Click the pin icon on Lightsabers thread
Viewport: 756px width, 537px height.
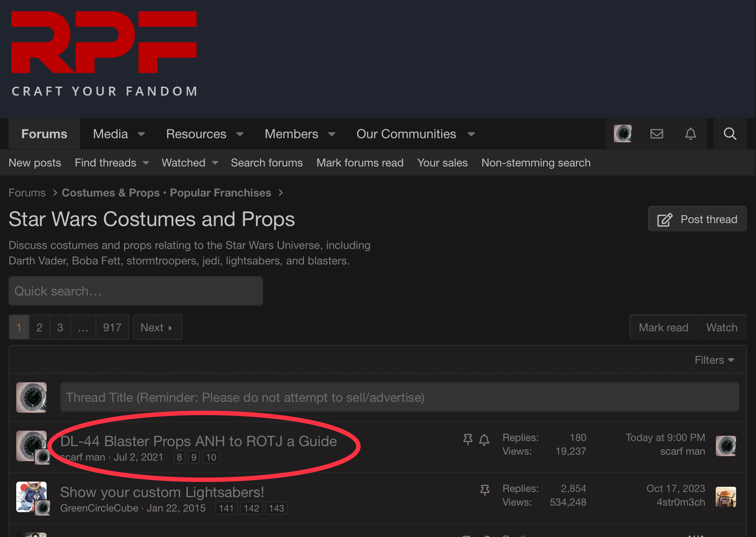pos(485,490)
